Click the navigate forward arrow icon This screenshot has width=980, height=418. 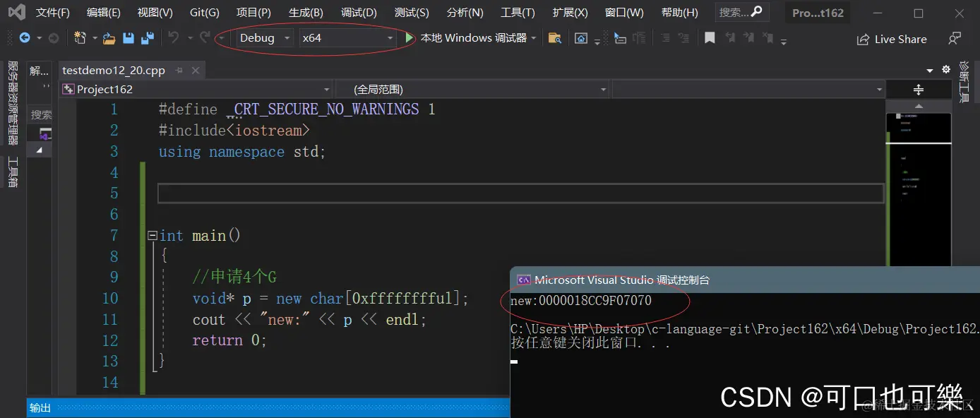pos(53,38)
